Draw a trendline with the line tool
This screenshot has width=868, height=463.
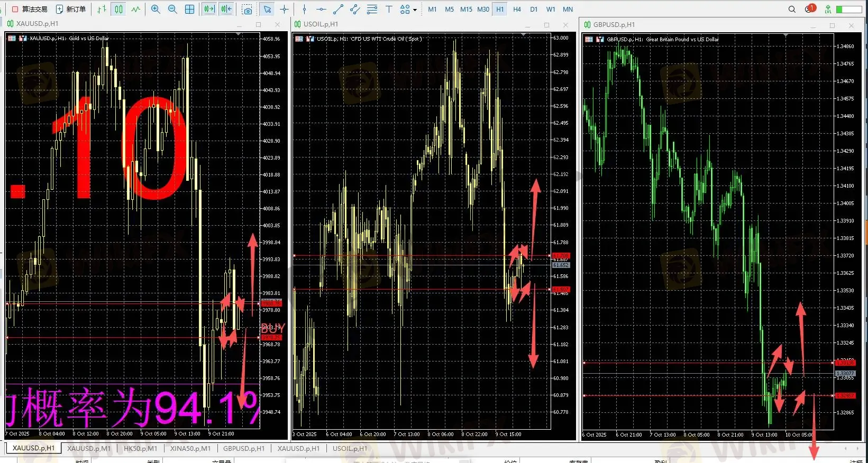[339, 9]
